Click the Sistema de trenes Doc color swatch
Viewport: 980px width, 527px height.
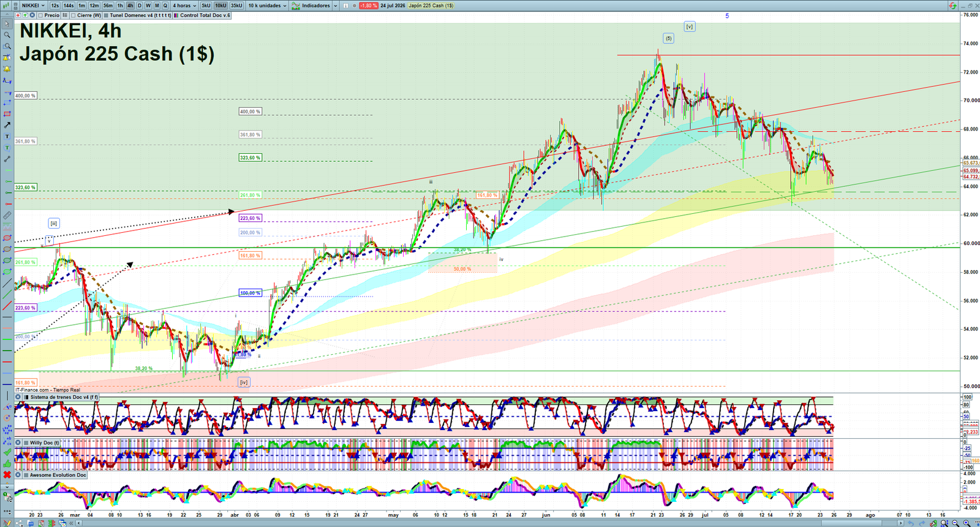click(26, 396)
